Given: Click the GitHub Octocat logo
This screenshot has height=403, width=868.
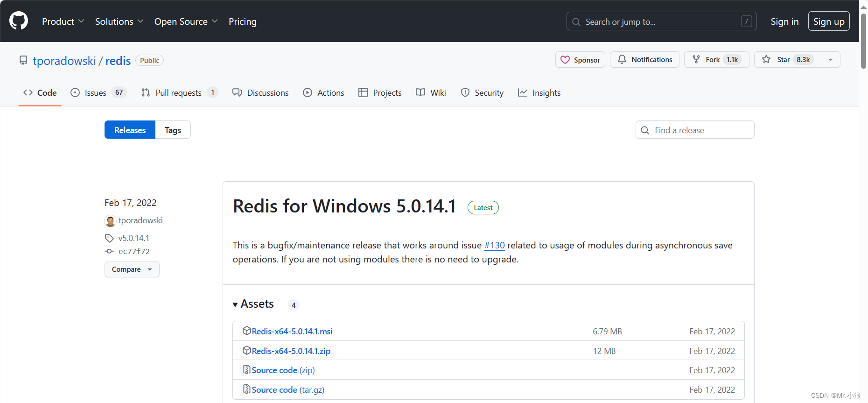Looking at the screenshot, I should point(19,21).
